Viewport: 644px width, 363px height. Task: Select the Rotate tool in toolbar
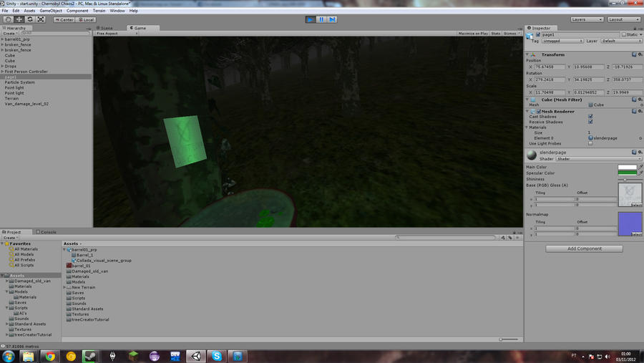29,19
